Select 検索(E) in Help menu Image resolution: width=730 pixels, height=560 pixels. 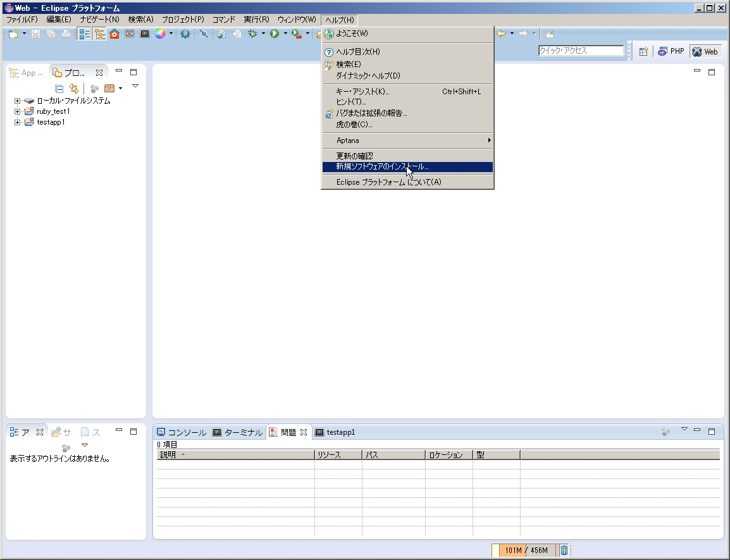coord(407,65)
